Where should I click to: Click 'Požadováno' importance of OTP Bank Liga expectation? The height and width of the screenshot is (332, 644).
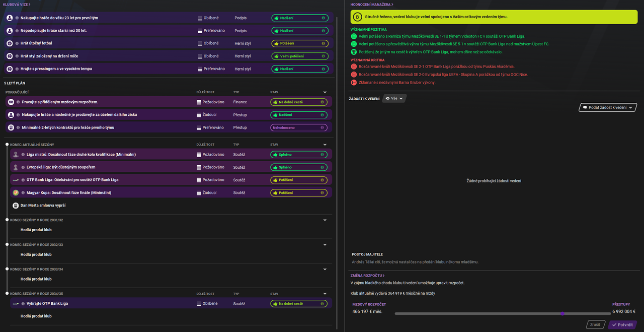coord(210,180)
